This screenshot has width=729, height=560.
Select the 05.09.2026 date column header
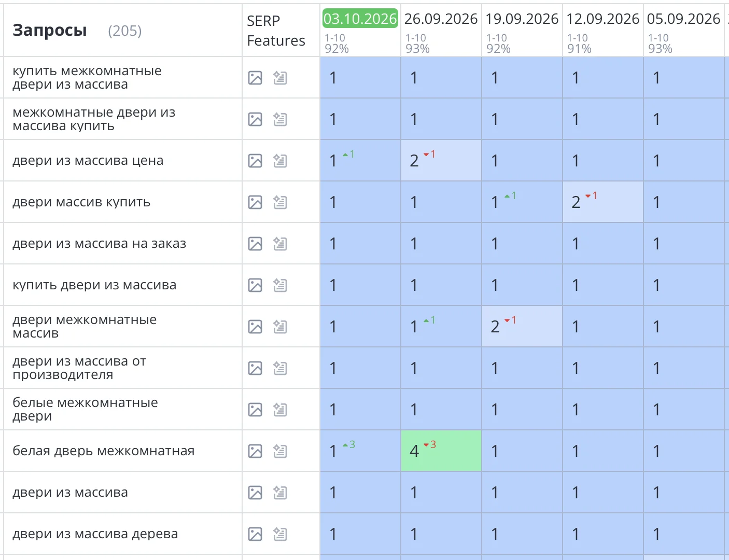point(683,19)
